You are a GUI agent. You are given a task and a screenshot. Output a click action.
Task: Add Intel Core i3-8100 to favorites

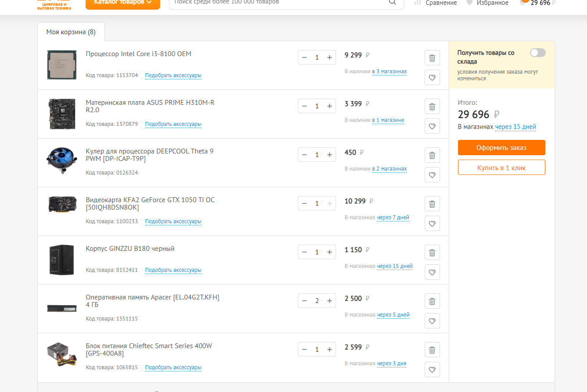(432, 78)
